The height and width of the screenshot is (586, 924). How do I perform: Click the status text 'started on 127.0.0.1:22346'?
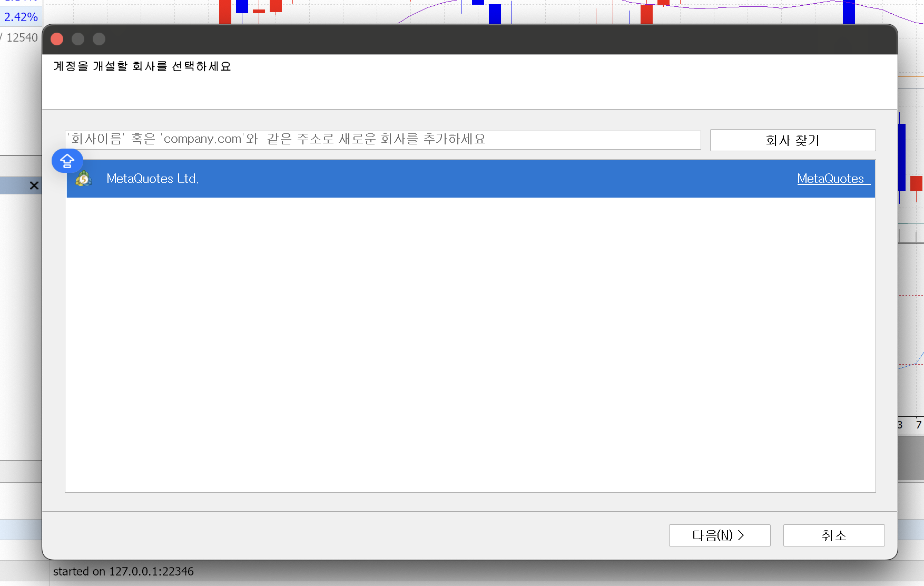pyautogui.click(x=123, y=571)
